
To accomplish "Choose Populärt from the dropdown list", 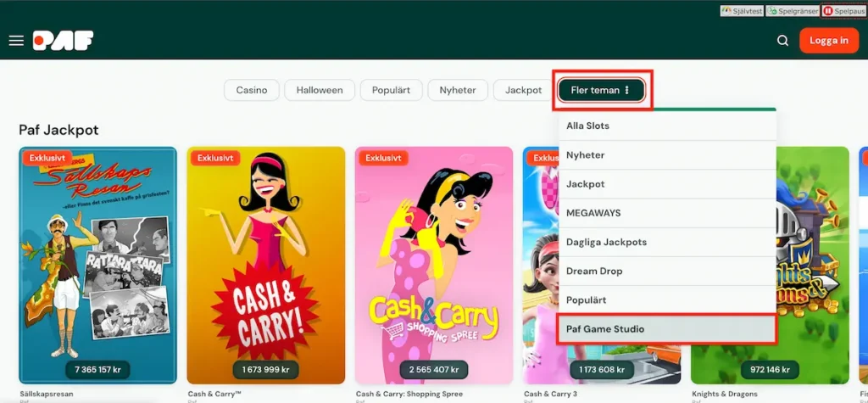I will pos(668,299).
